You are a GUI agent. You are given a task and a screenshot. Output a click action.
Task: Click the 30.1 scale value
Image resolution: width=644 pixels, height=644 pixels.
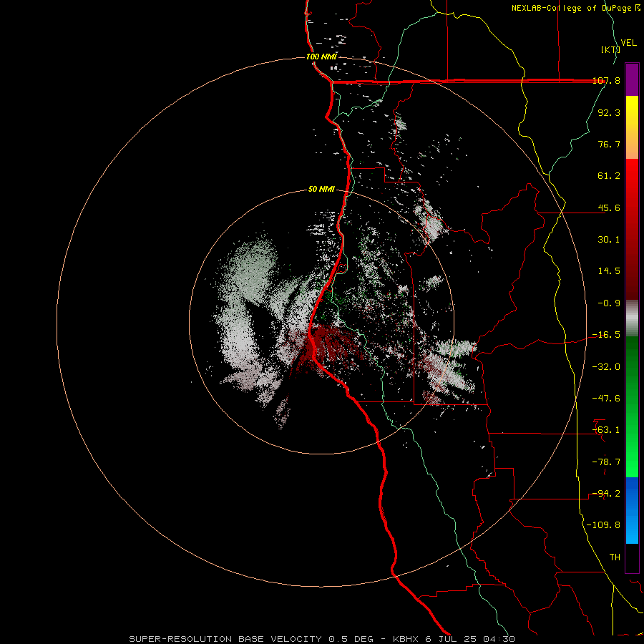(609, 240)
